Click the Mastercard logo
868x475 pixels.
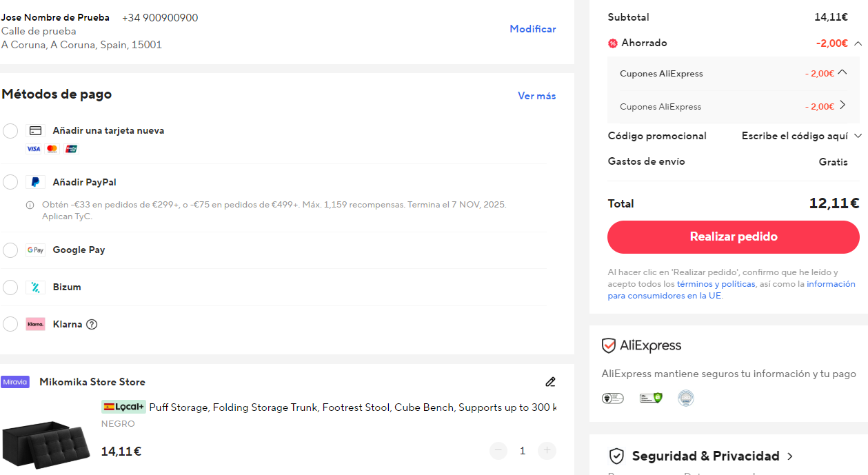[x=52, y=149]
